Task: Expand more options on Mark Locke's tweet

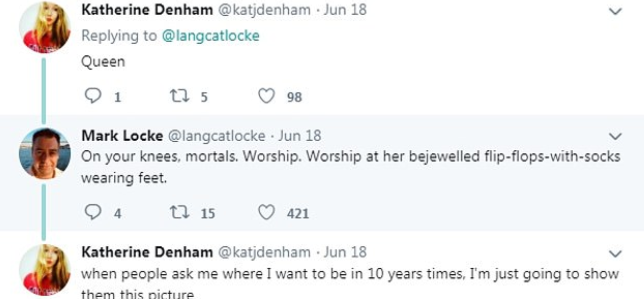Action: (615, 136)
